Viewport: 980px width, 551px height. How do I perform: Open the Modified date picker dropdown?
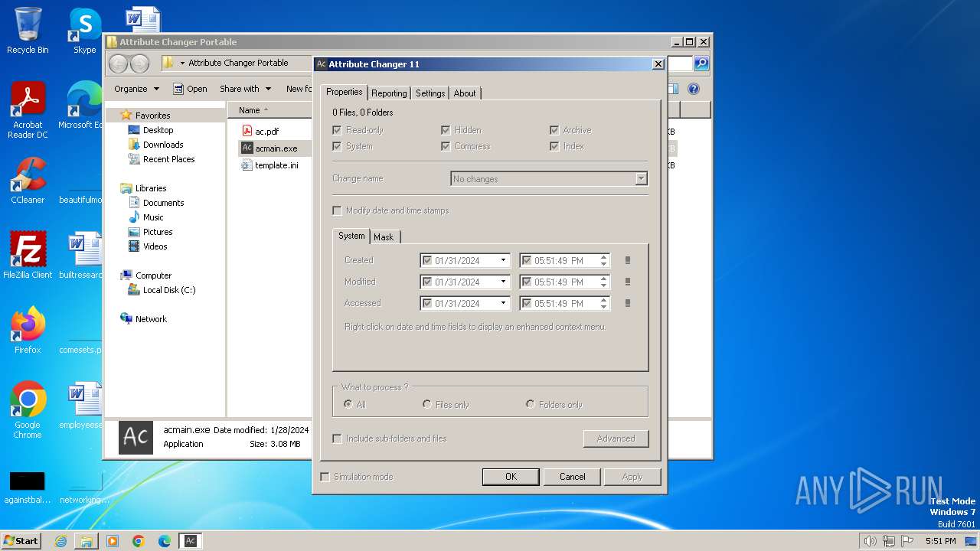click(x=503, y=282)
